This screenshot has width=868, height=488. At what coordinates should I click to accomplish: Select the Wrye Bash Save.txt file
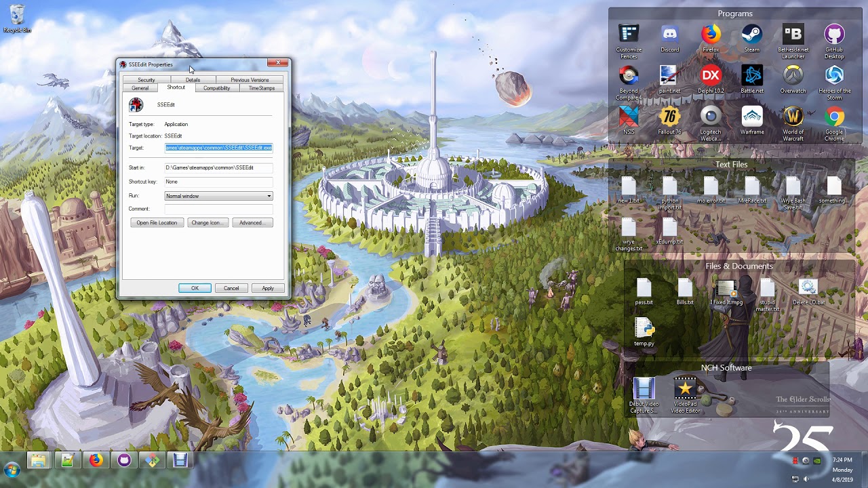tap(793, 193)
